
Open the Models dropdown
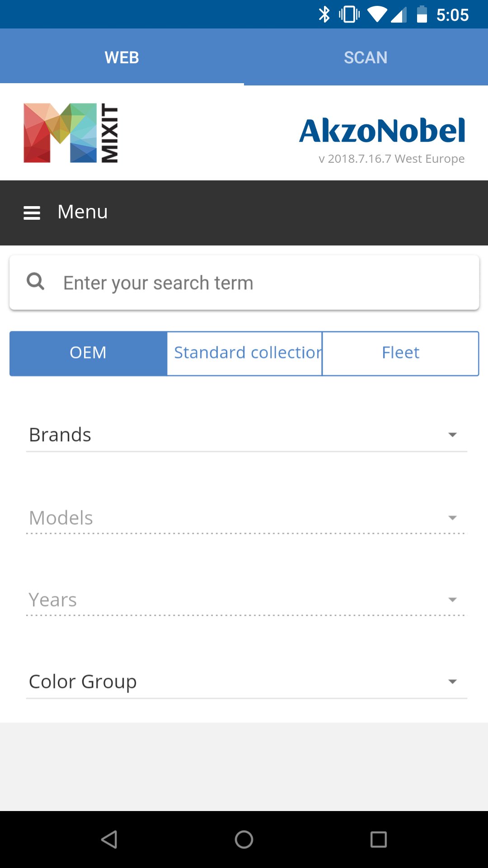coord(246,518)
